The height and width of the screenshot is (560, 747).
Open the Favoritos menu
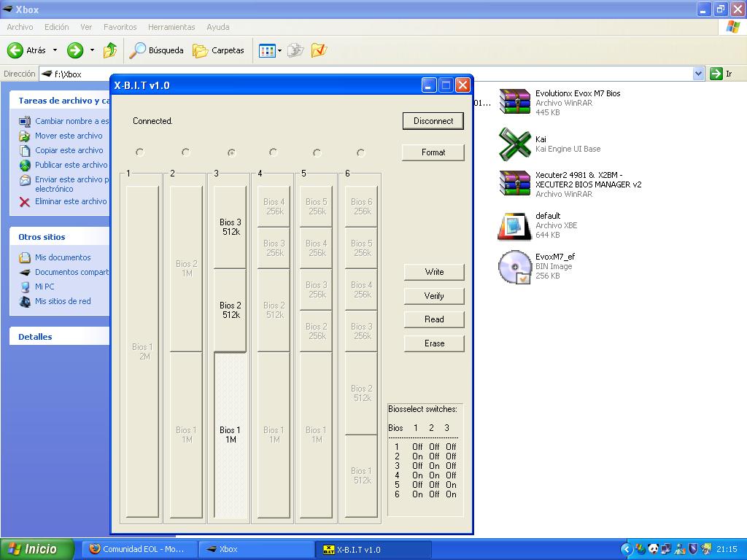point(120,27)
